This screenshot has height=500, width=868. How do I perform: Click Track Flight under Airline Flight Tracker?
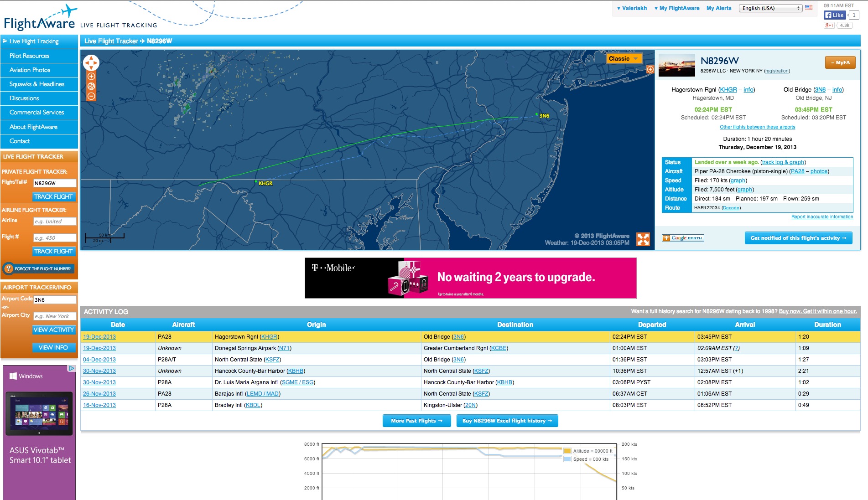[53, 251]
